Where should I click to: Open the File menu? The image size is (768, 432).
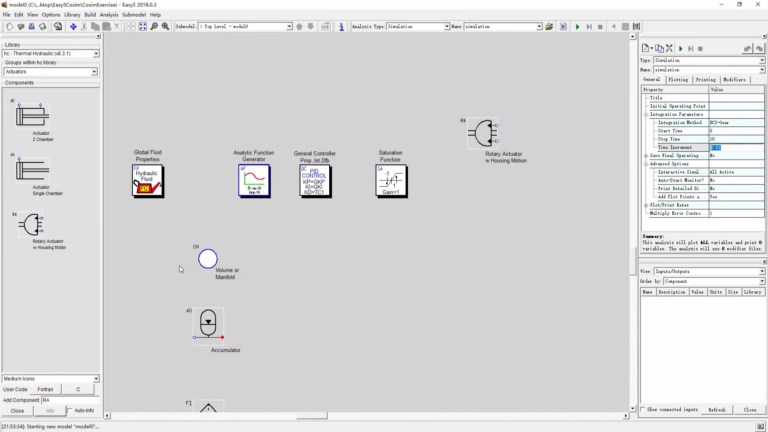pyautogui.click(x=6, y=15)
